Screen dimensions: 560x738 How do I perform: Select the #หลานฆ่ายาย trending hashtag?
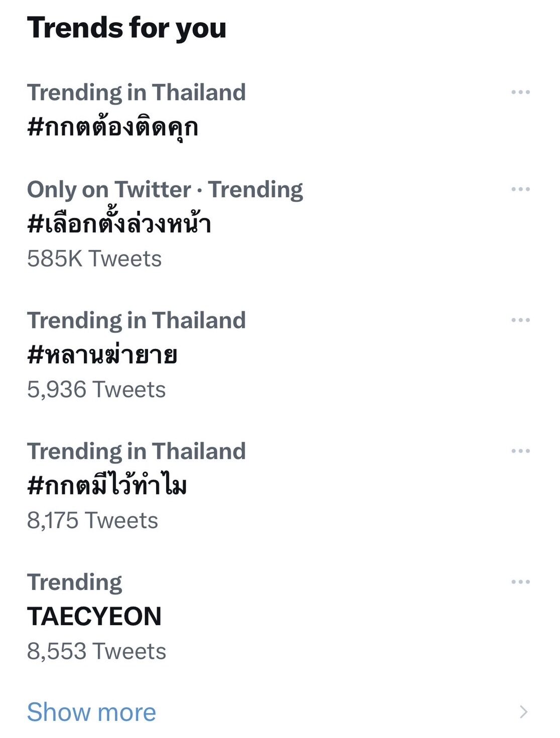[x=102, y=355]
